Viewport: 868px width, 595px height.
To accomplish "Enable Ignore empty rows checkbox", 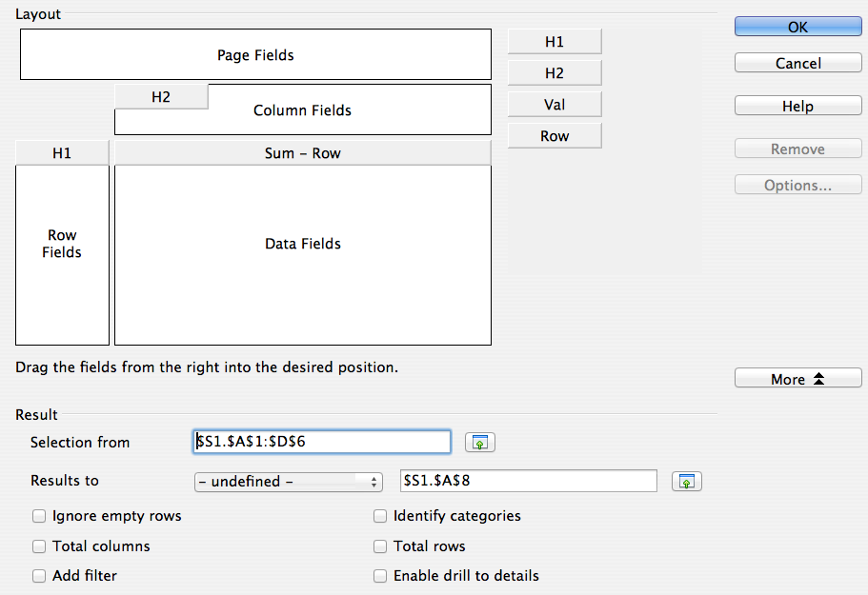I will click(39, 516).
